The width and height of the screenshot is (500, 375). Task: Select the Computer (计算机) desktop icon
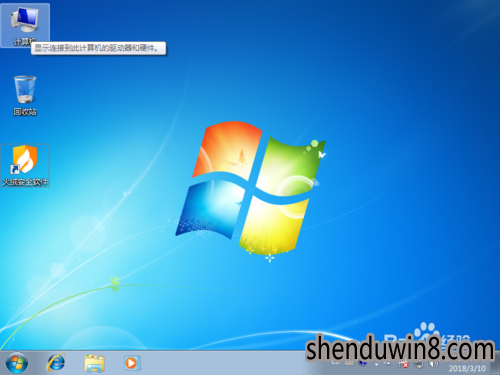[x=25, y=25]
